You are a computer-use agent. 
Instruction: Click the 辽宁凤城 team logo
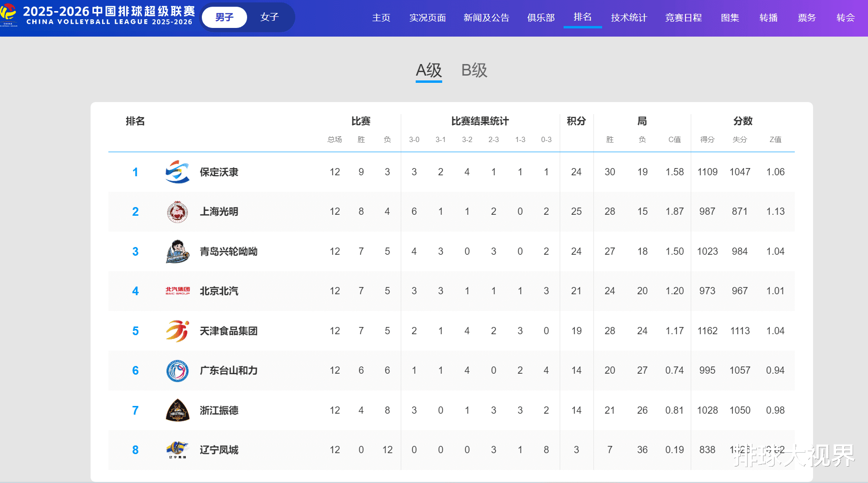pos(177,450)
